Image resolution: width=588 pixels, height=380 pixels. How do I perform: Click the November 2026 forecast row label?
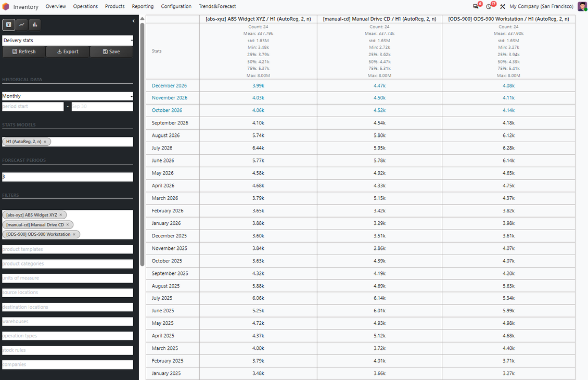tap(170, 98)
